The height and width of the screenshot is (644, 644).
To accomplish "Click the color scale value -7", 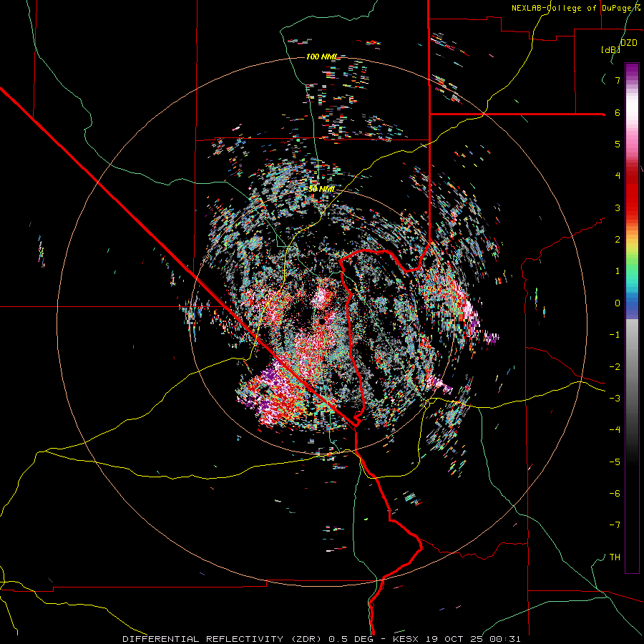I will 615,525.
